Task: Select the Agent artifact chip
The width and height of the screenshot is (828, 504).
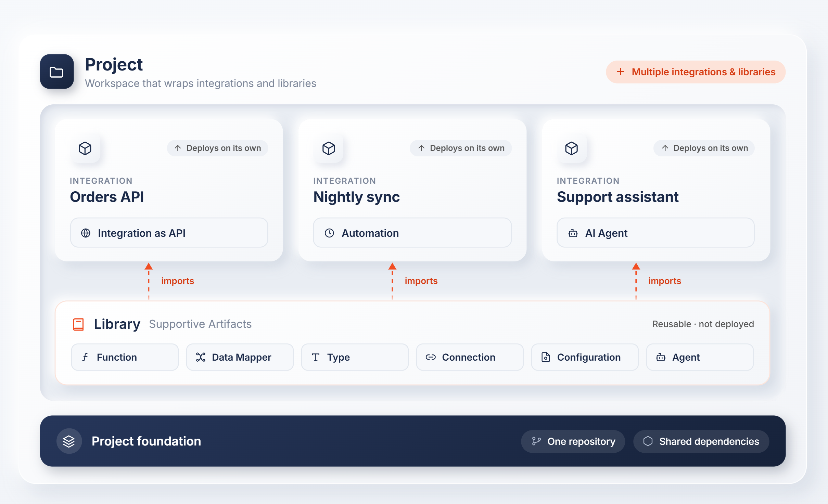Action: (x=700, y=357)
